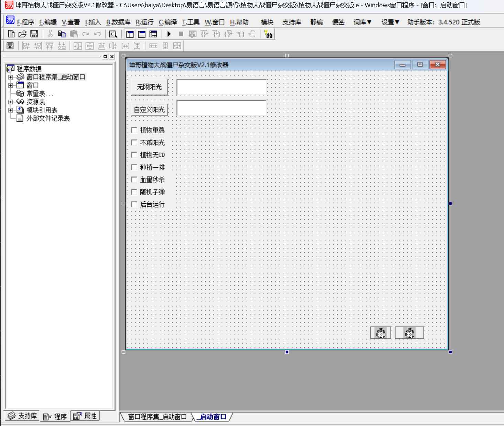Open the 设置 dropdown menu
Viewport: 504px width, 426px height.
click(390, 22)
